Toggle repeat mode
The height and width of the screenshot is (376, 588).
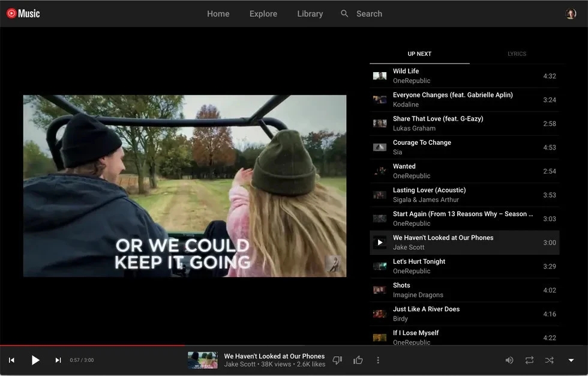pyautogui.click(x=529, y=360)
